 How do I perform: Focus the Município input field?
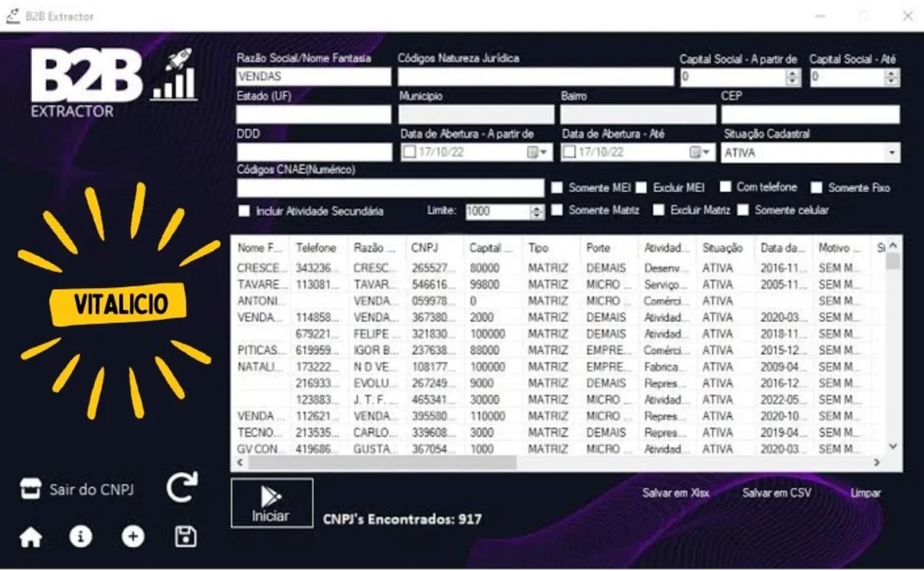[x=476, y=114]
